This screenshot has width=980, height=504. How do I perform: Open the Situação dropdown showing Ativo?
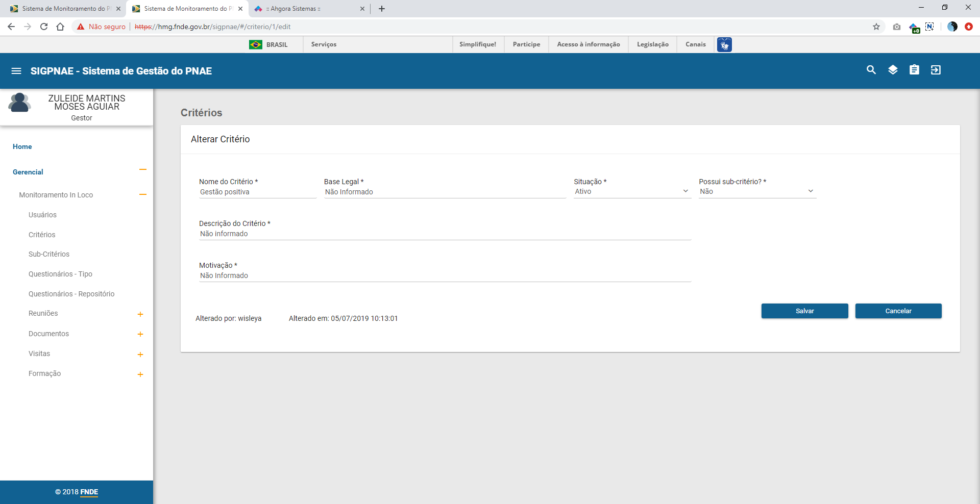(632, 192)
